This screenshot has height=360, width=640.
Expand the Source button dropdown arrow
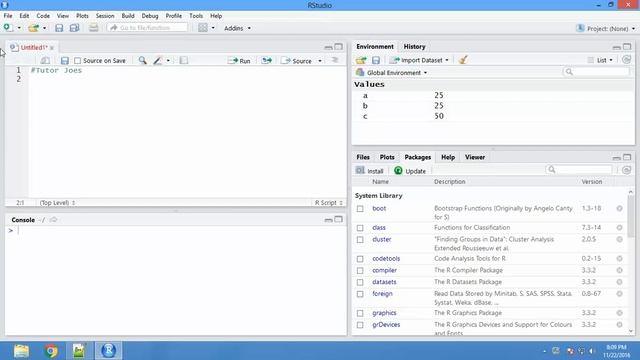(x=320, y=61)
